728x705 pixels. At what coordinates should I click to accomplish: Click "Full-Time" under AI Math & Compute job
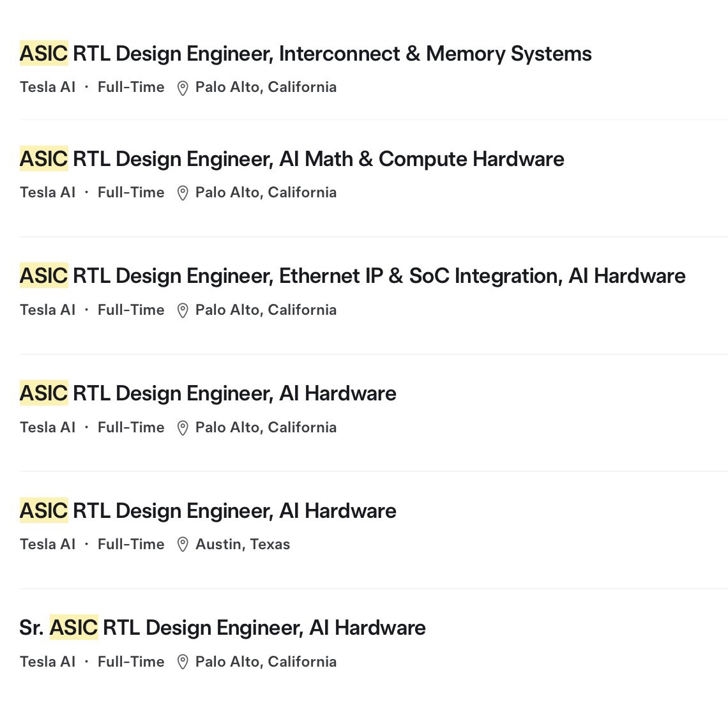point(131,192)
